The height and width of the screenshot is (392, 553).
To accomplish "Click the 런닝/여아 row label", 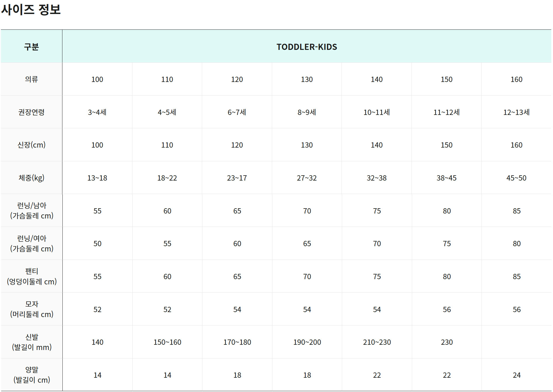I will [x=32, y=244].
